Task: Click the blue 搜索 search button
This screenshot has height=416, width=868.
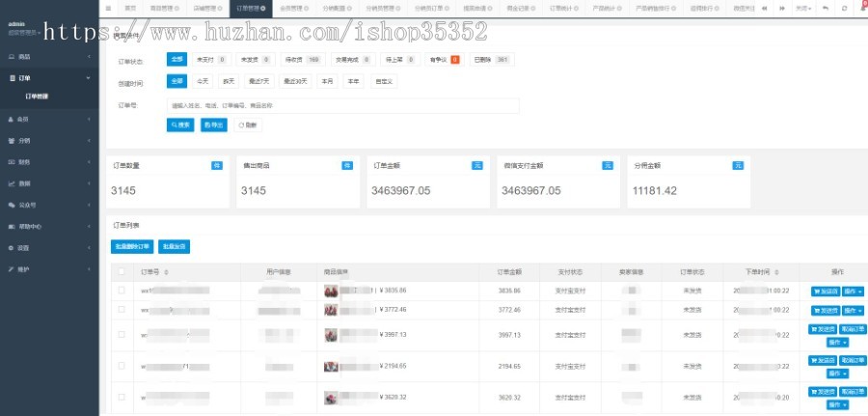Action: 180,125
